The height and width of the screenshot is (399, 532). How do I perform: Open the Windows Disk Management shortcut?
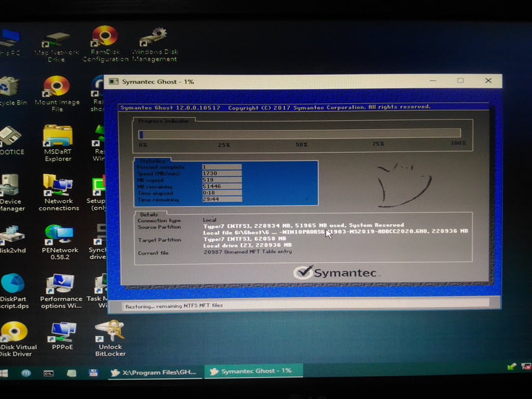tap(155, 45)
